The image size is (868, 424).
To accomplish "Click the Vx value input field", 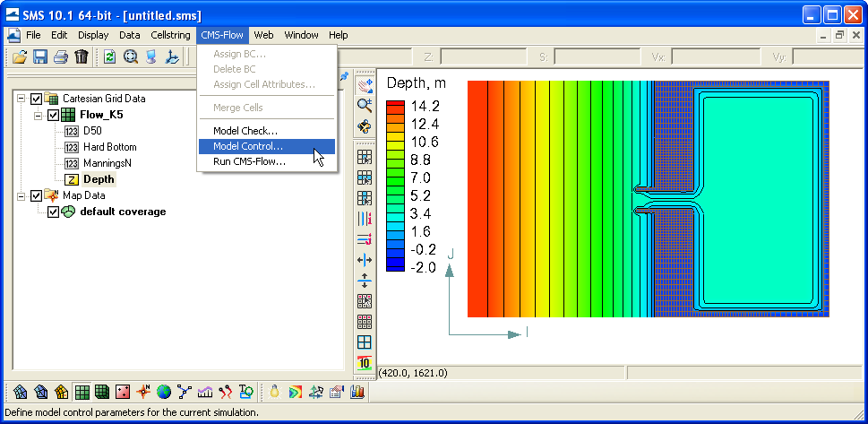I will pyautogui.click(x=714, y=57).
